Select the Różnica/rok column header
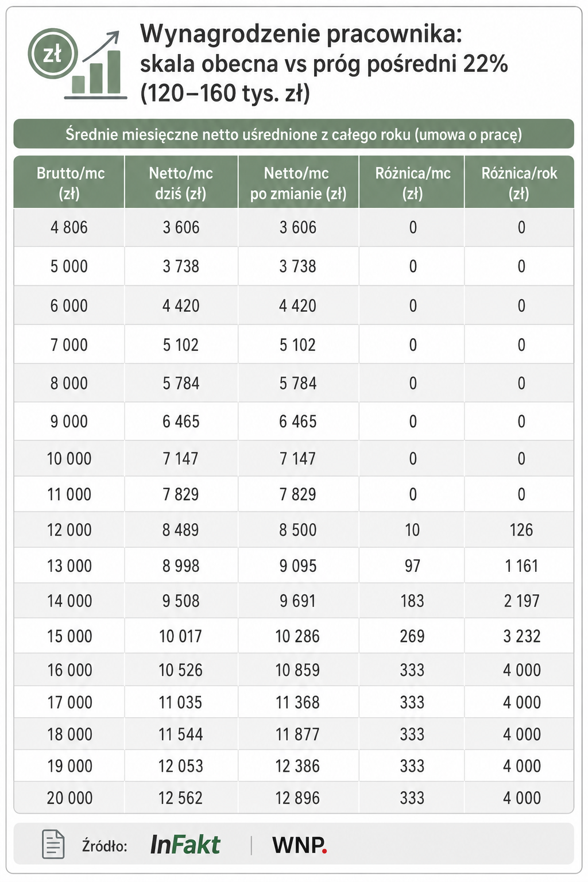 519,183
